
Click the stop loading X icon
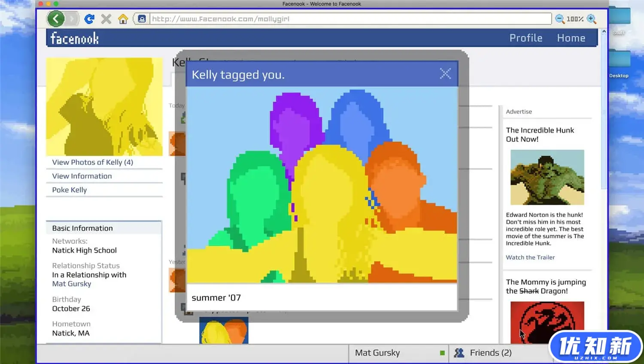point(106,19)
